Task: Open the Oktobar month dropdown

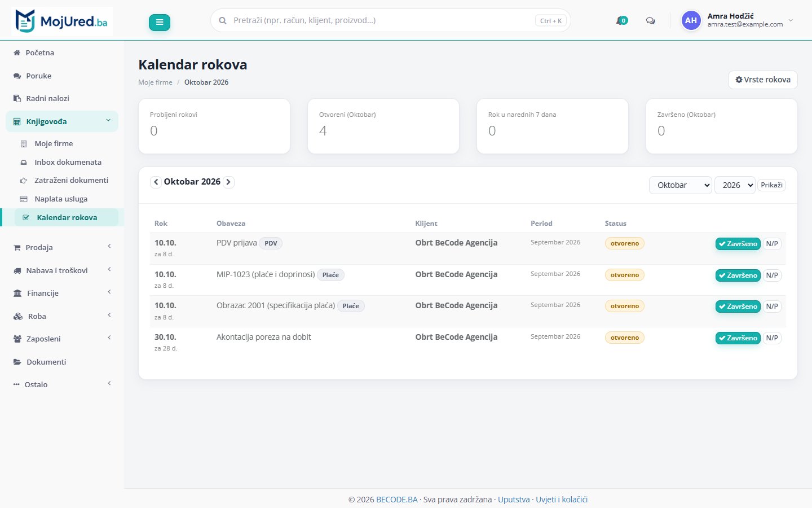Action: pyautogui.click(x=681, y=185)
